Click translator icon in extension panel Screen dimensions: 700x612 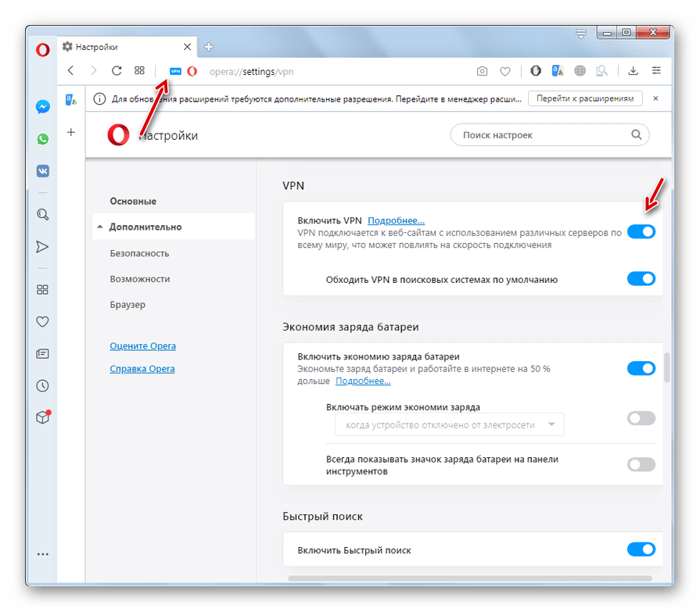tap(71, 99)
